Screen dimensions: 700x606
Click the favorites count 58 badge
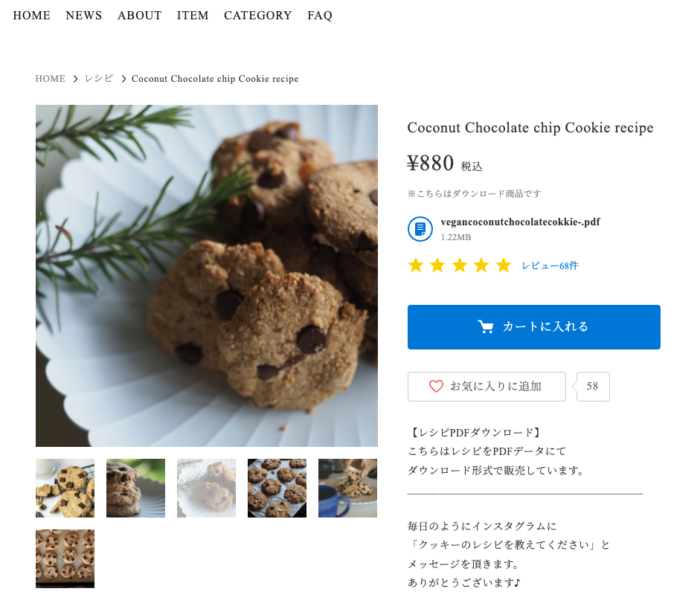click(x=592, y=387)
